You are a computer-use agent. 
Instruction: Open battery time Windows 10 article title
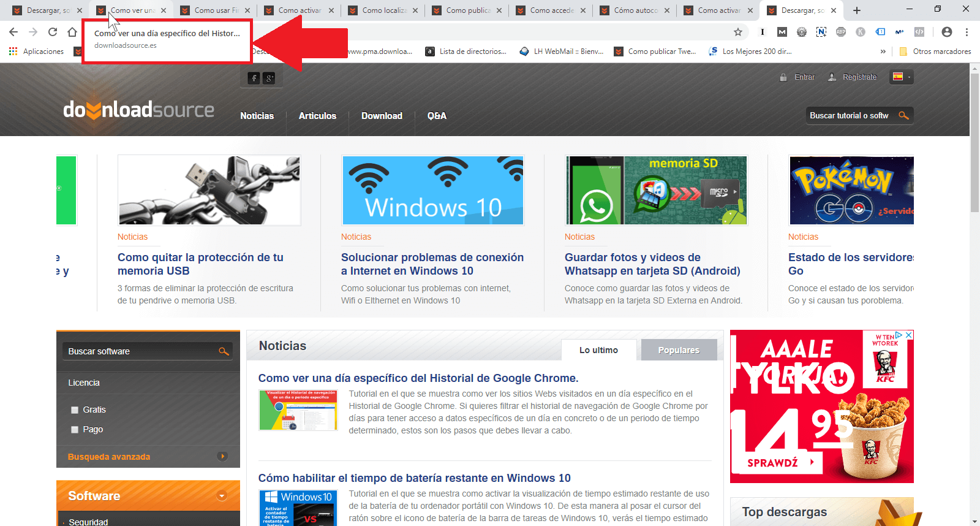(414, 478)
